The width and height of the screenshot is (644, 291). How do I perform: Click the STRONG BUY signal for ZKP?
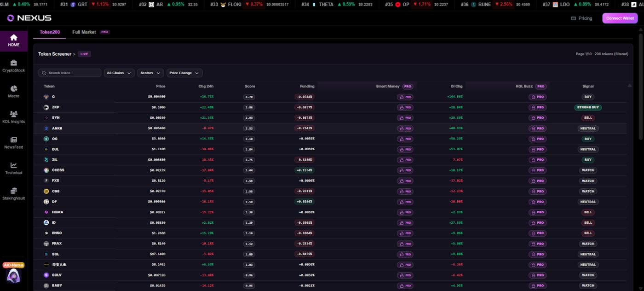[587, 107]
